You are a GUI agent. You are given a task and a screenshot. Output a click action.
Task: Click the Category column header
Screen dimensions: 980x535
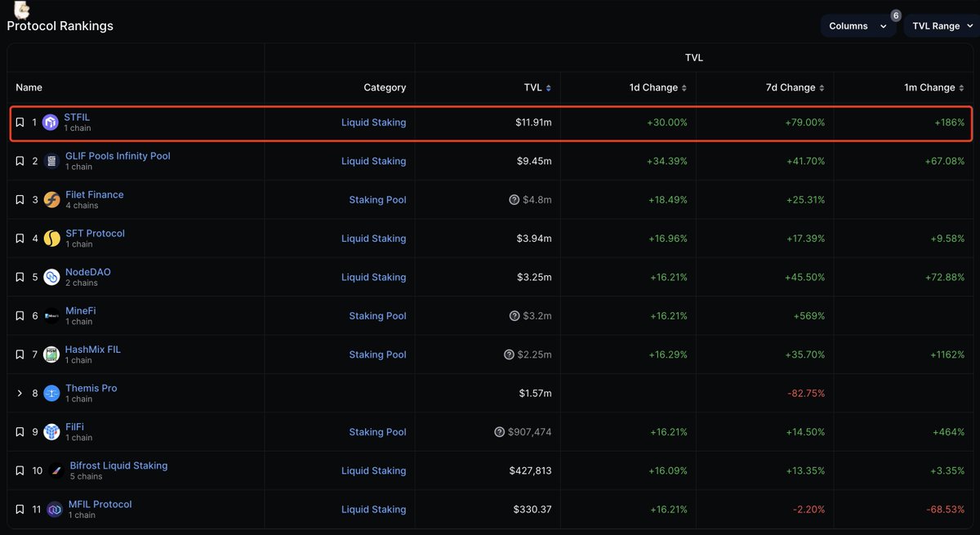(385, 87)
